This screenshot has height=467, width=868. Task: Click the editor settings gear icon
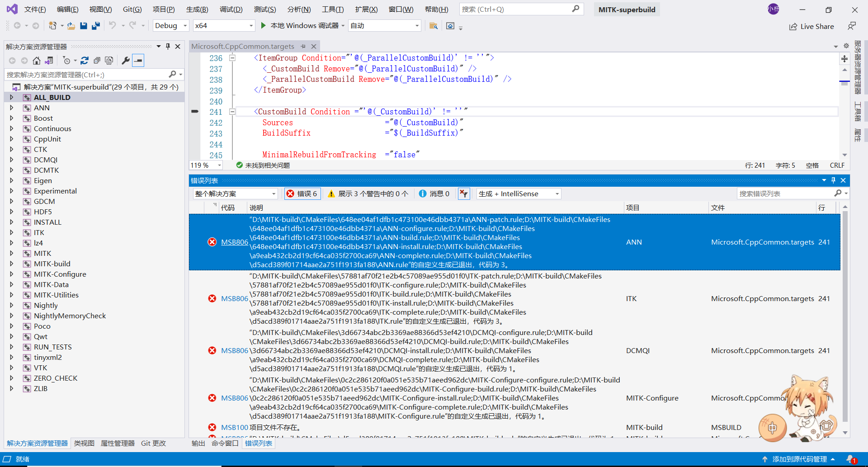click(x=846, y=46)
